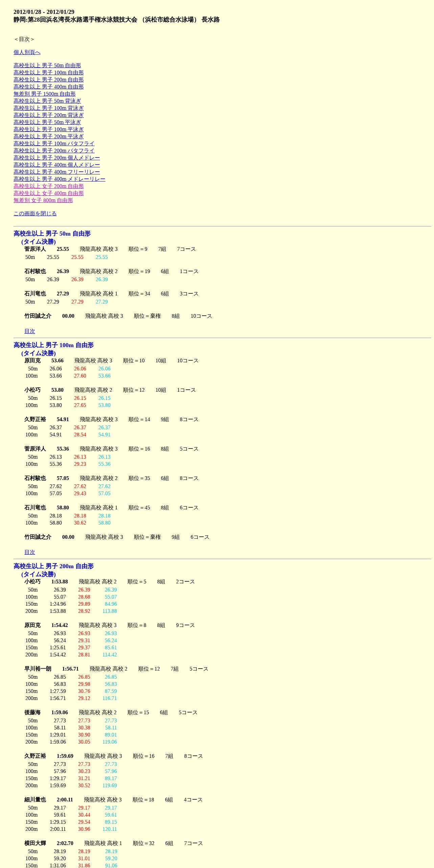Go to 高校生以上 男子 400m フリーリレー
Screen dimensions: 434x868
[x=57, y=172]
